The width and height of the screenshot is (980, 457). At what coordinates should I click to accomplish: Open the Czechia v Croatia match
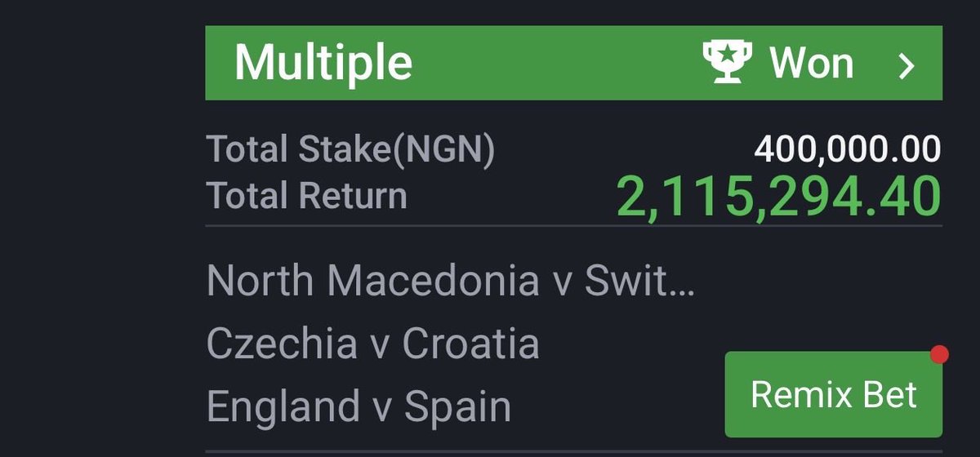(x=373, y=344)
